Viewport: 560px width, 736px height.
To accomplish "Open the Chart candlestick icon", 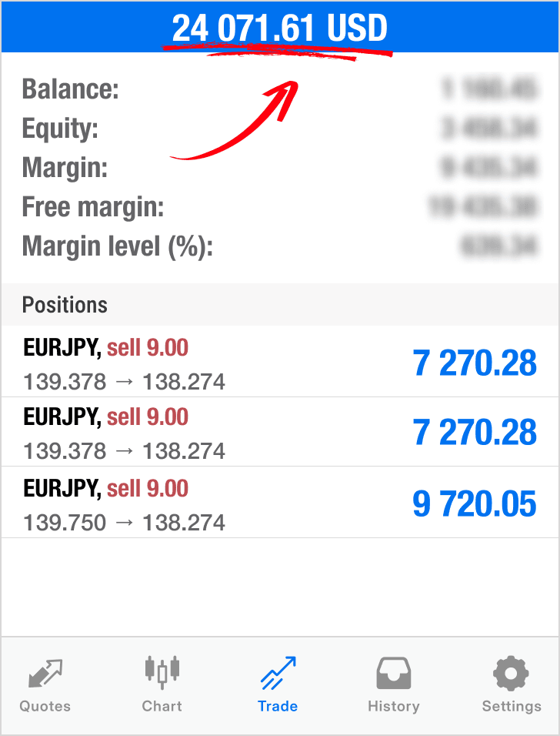I will click(162, 672).
